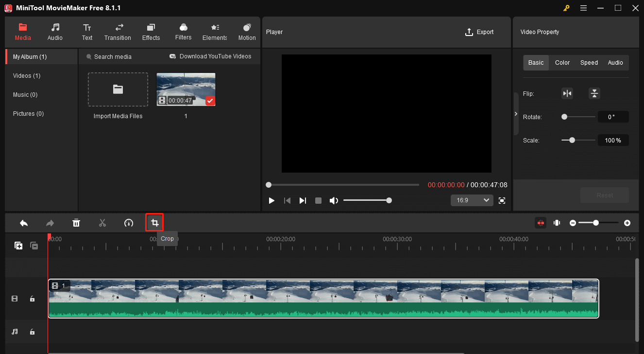Select the video clip on timeline
Image resolution: width=644 pixels, height=354 pixels.
[323, 299]
